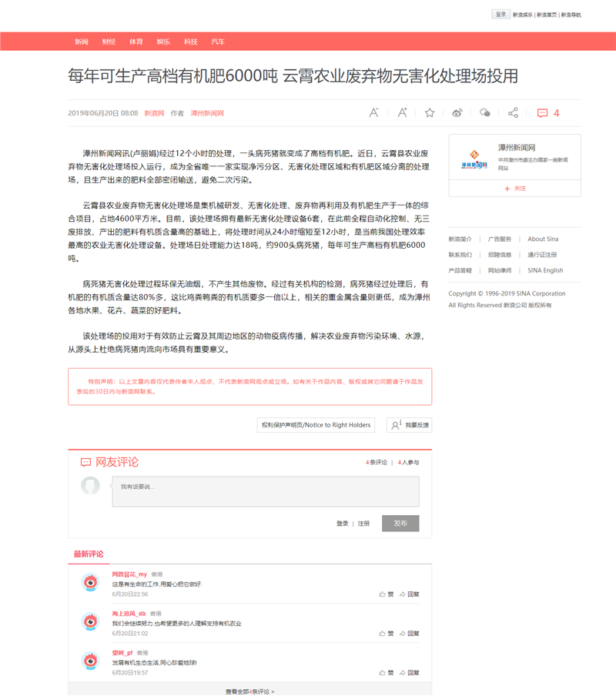616x696 pixels.
Task: Expand all comments via 查看全部4条评论
Action: click(x=249, y=691)
